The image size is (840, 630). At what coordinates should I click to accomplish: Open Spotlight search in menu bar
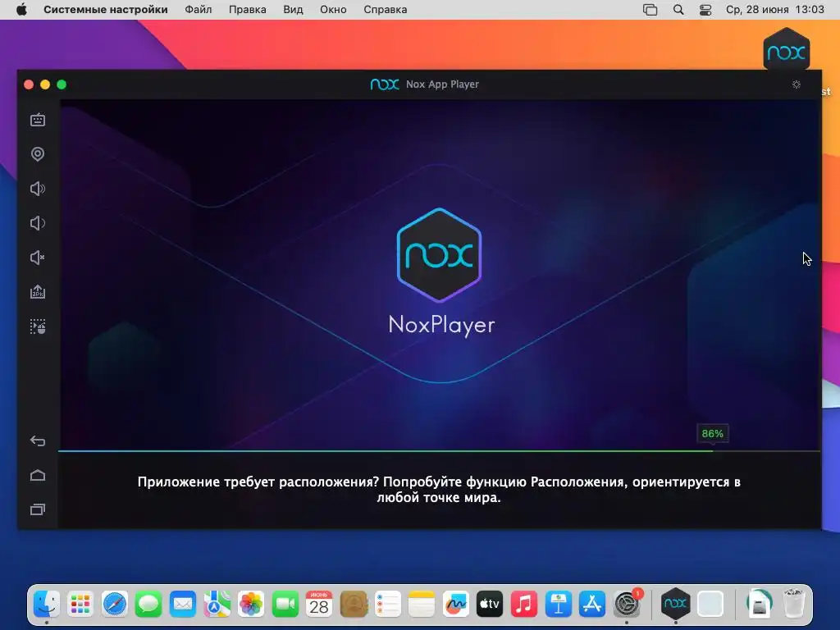point(678,10)
